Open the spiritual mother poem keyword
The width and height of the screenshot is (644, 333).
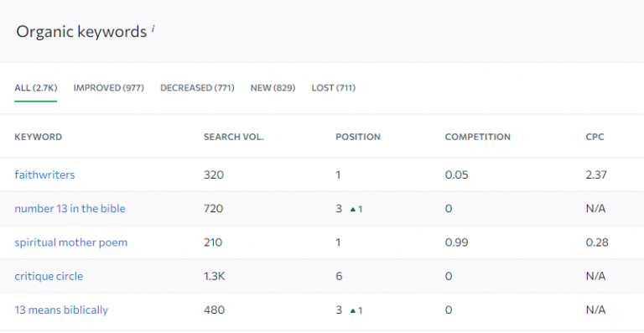click(71, 242)
